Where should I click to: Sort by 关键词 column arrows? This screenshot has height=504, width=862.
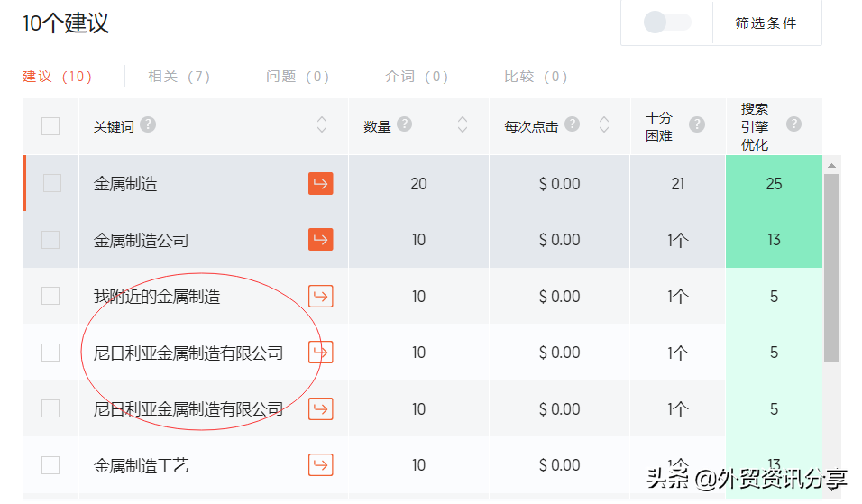(322, 124)
